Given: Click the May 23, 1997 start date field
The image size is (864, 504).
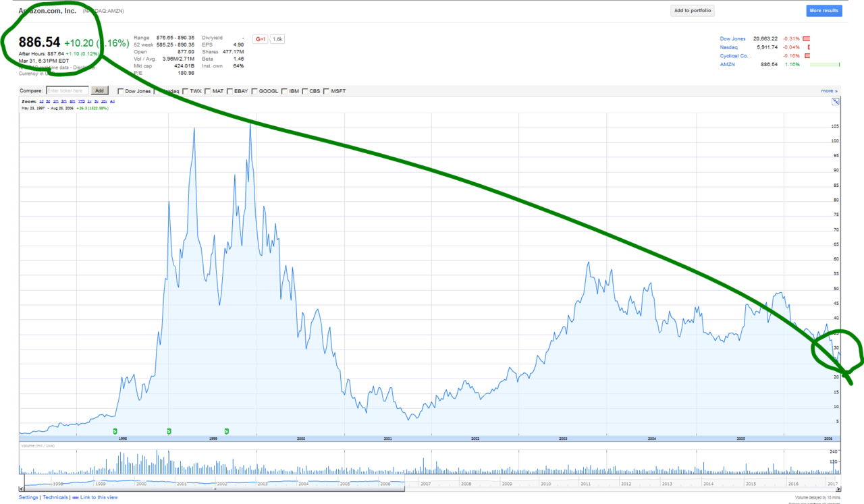Looking at the screenshot, I should pyautogui.click(x=33, y=108).
